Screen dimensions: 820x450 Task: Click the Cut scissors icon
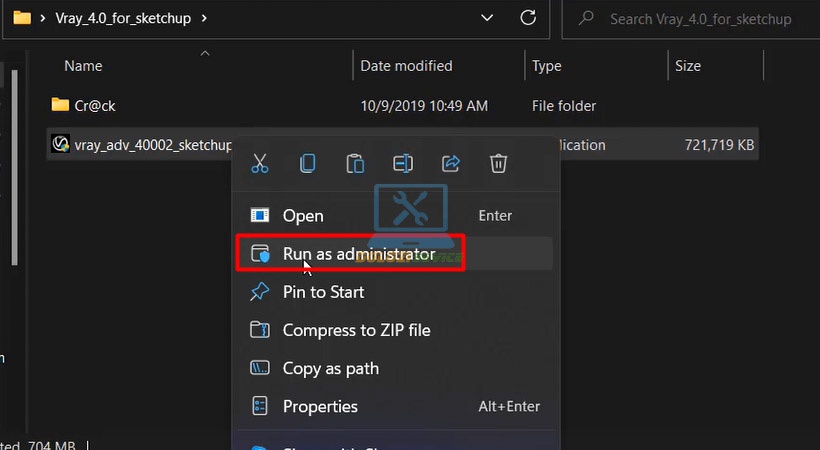click(260, 163)
